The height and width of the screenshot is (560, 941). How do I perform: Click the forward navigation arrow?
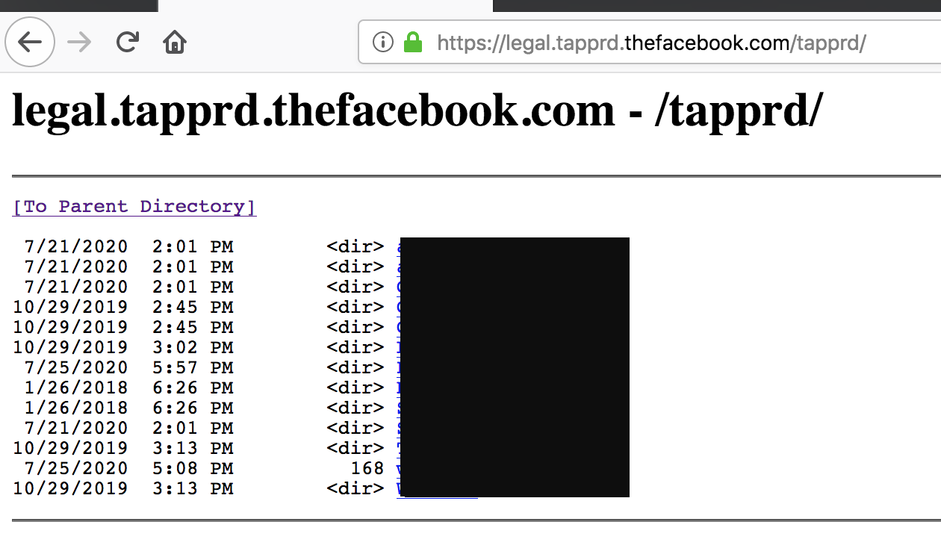click(x=78, y=43)
